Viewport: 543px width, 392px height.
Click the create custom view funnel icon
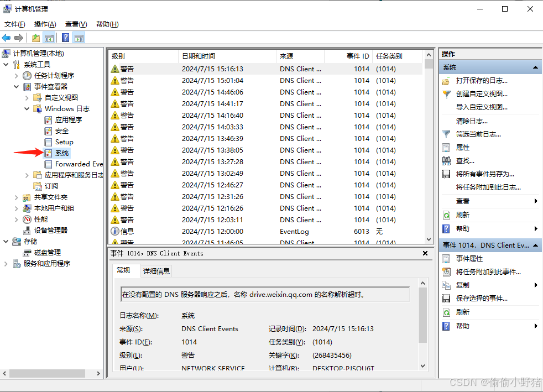pos(446,94)
